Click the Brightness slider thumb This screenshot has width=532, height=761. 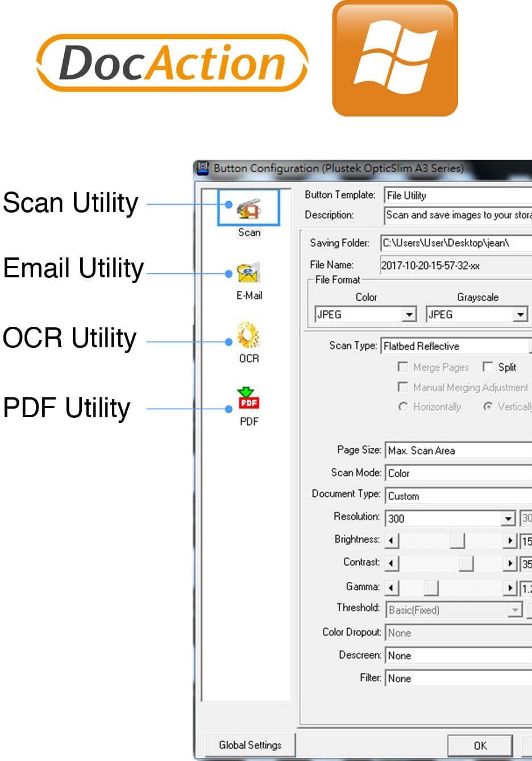(457, 540)
